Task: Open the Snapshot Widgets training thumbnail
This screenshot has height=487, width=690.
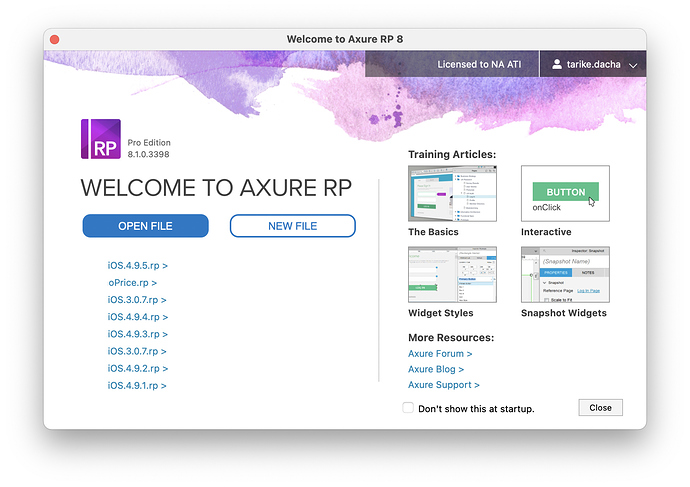Action: click(x=564, y=275)
